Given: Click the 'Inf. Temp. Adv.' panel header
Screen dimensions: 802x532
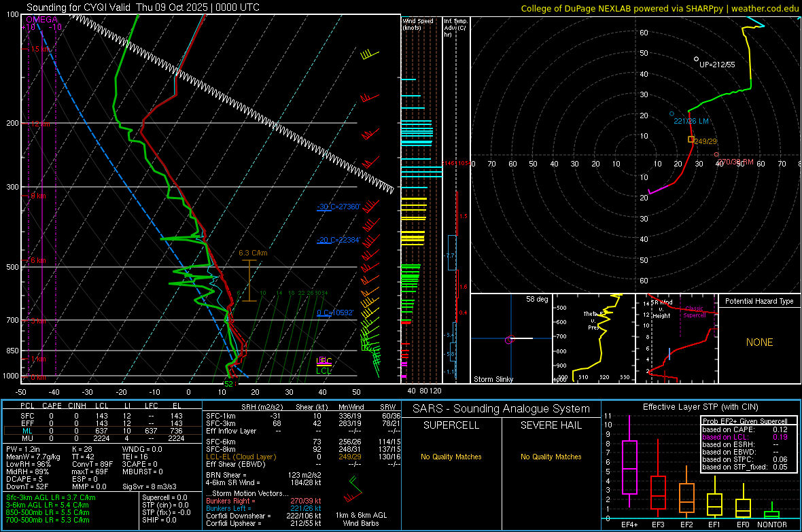Looking at the screenshot, I should (455, 28).
